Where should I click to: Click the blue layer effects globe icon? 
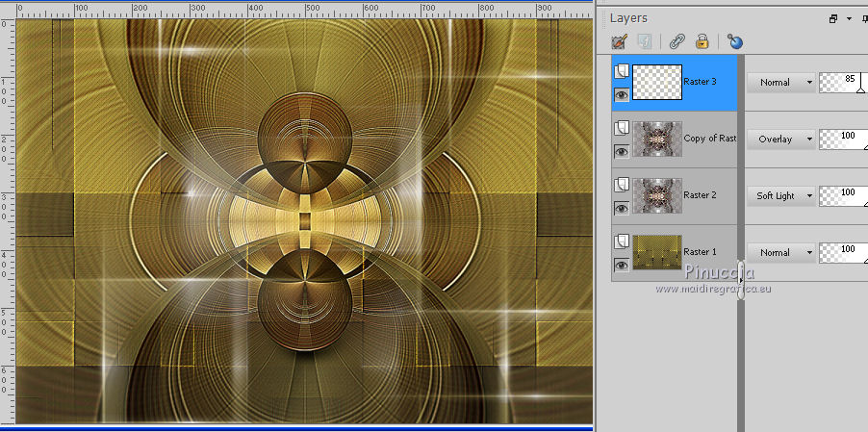pos(735,41)
